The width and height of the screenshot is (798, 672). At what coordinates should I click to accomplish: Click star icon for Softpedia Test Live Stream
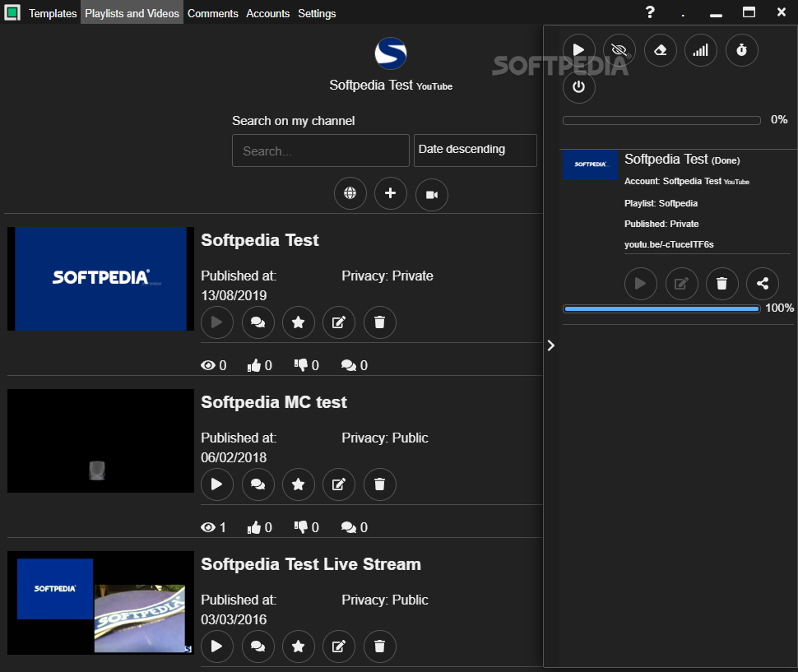(x=299, y=647)
